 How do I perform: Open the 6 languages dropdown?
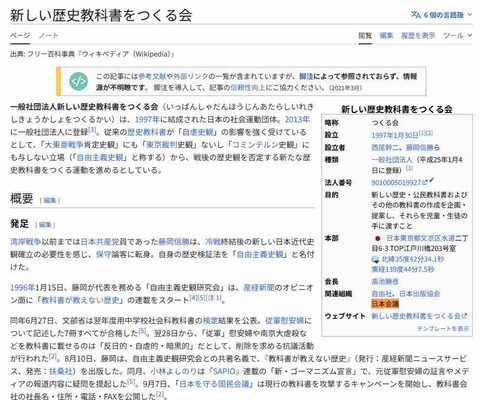(x=442, y=15)
